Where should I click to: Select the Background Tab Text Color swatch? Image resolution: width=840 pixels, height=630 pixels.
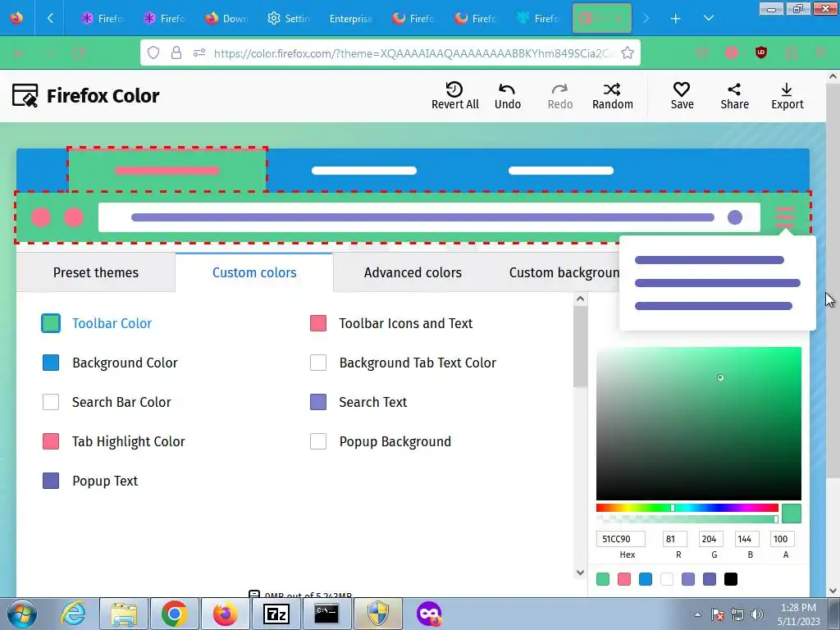click(318, 363)
